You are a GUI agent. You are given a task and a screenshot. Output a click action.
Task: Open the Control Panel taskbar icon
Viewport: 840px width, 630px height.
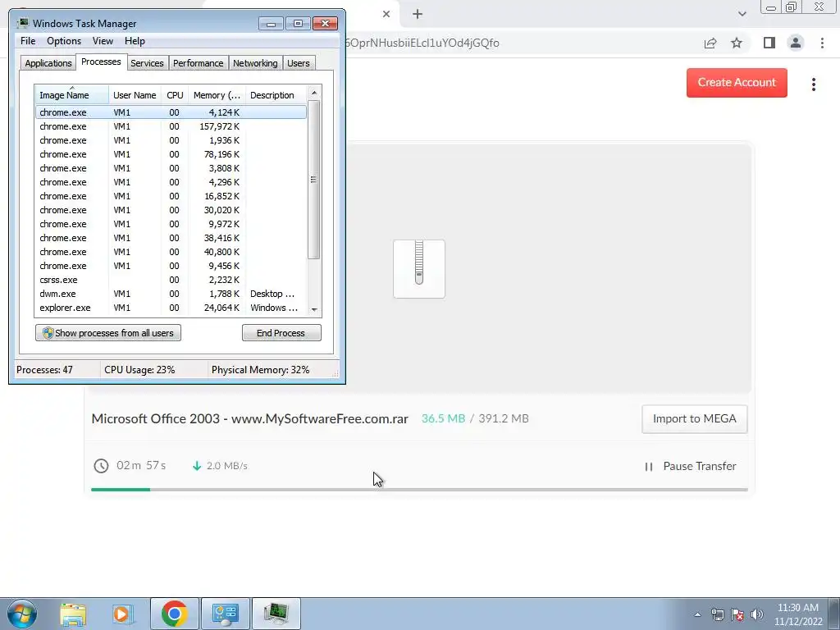click(x=225, y=614)
